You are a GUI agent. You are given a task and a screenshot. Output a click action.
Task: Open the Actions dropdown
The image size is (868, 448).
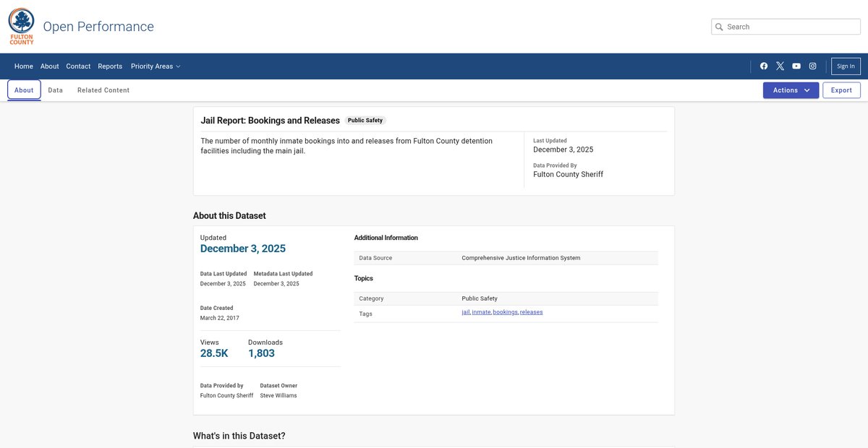tap(791, 90)
